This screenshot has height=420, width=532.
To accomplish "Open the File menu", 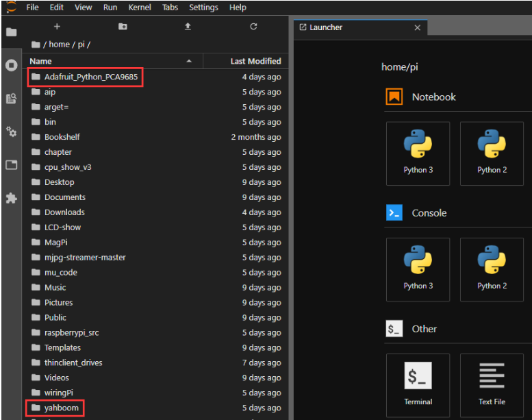I will tap(33, 8).
